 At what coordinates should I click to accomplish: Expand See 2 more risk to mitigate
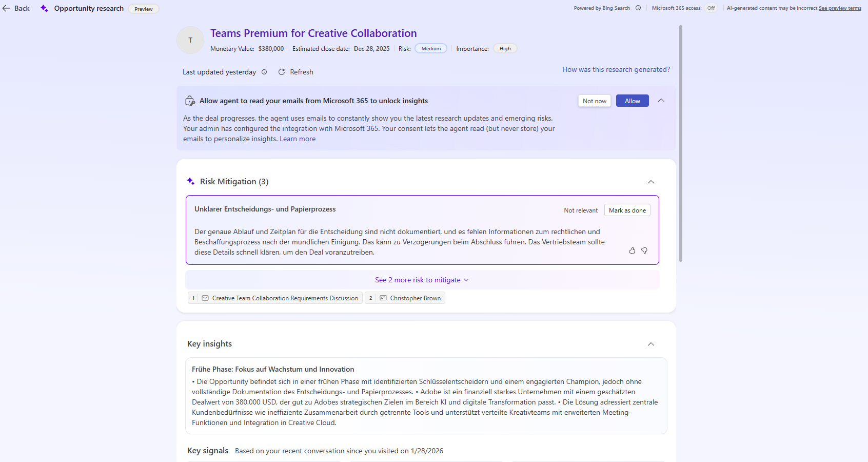click(x=422, y=280)
